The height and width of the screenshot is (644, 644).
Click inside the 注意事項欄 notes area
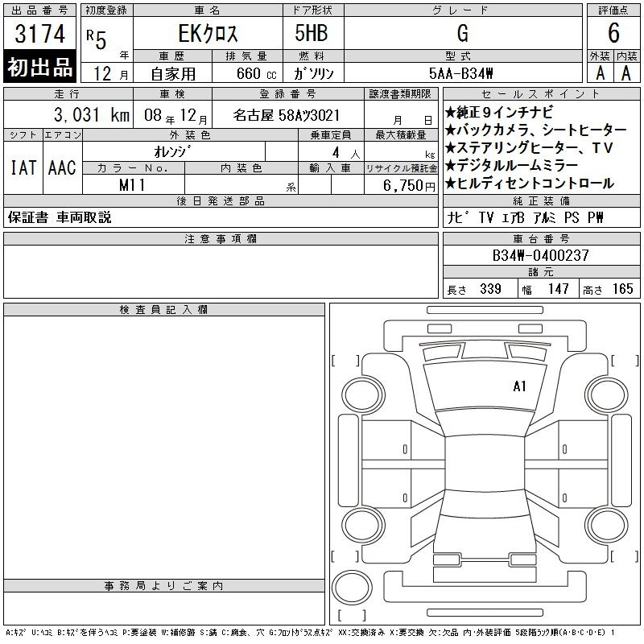tap(221, 271)
